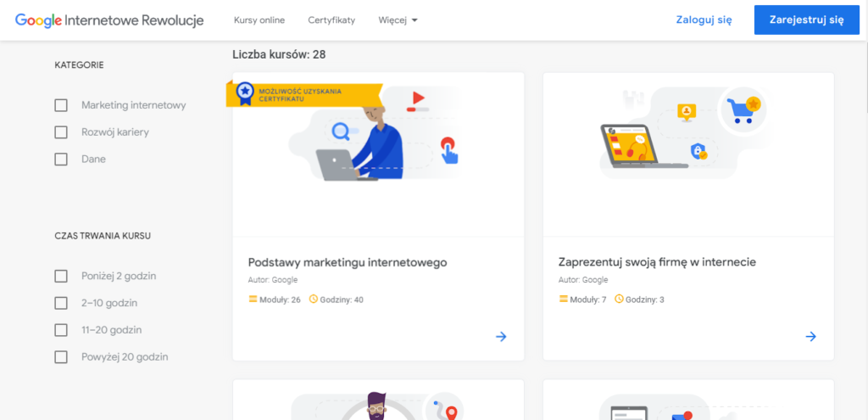Open Kursy online in the top navigation
The width and height of the screenshot is (868, 420).
259,20
